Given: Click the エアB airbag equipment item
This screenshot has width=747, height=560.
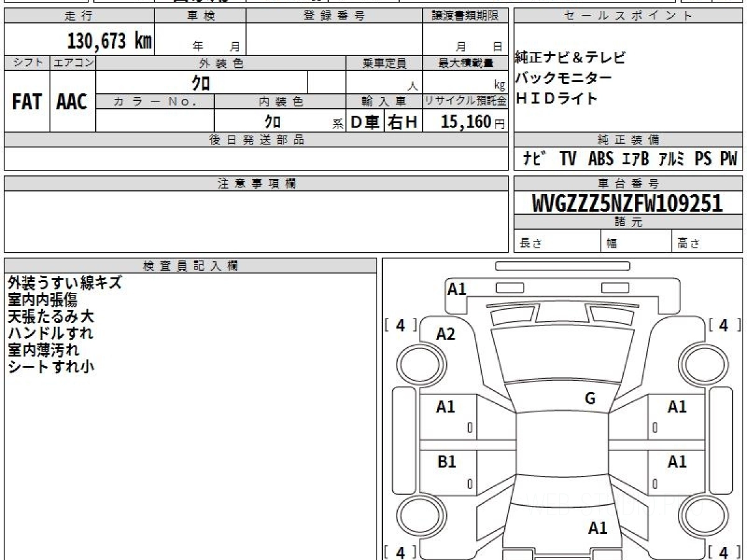Looking at the screenshot, I should (x=635, y=159).
